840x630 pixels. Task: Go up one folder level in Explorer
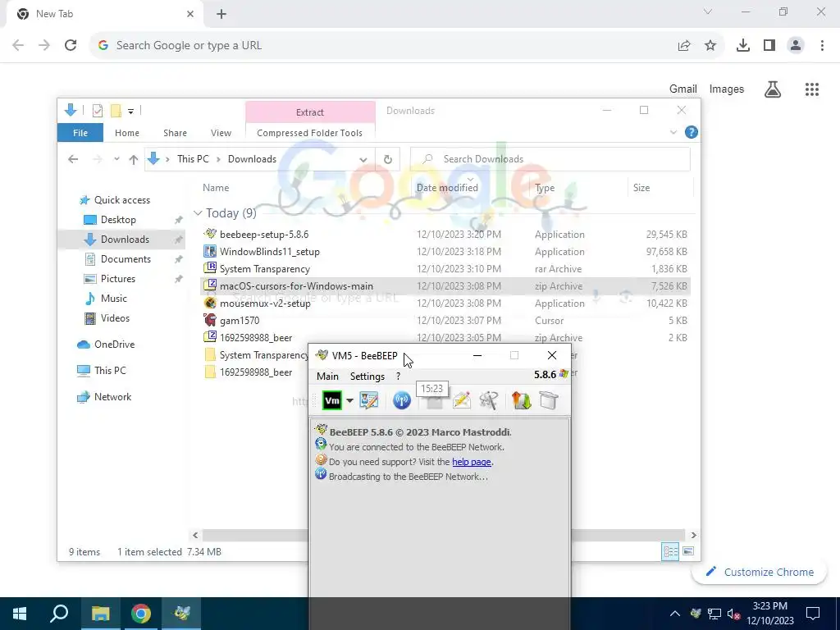click(x=134, y=159)
